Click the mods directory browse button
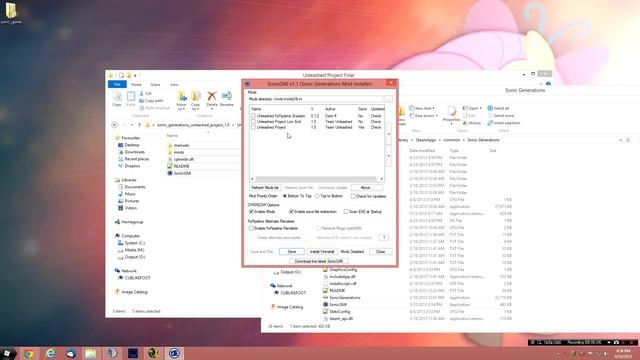 click(x=388, y=99)
